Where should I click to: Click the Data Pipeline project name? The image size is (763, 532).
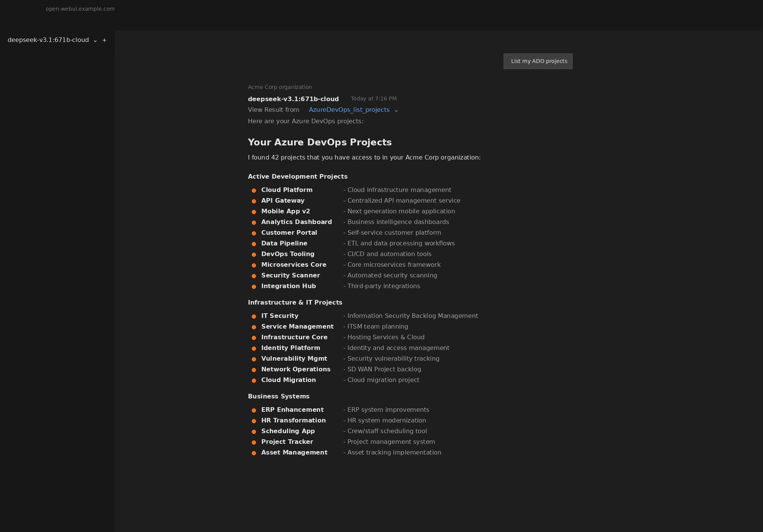[284, 243]
